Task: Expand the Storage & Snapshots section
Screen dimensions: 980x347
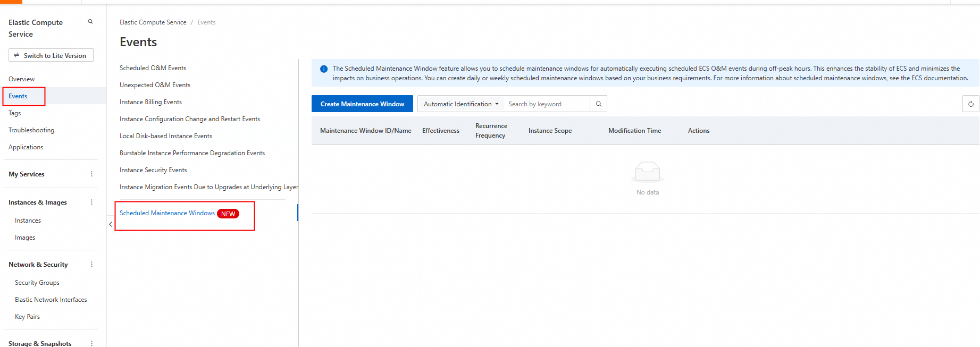Action: (40, 344)
